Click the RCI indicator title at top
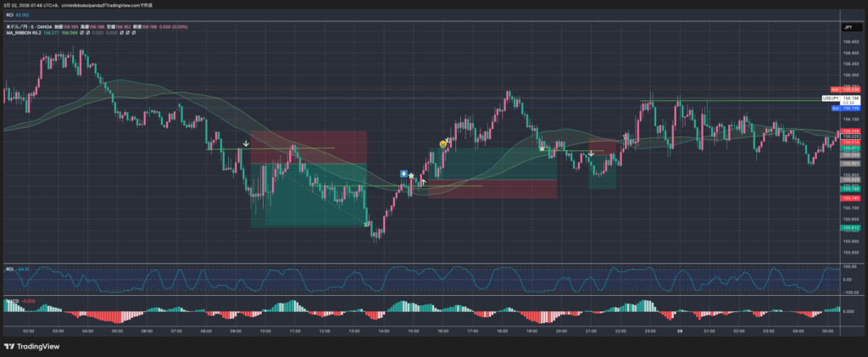Screen dimensions: 868x357 pyautogui.click(x=10, y=14)
